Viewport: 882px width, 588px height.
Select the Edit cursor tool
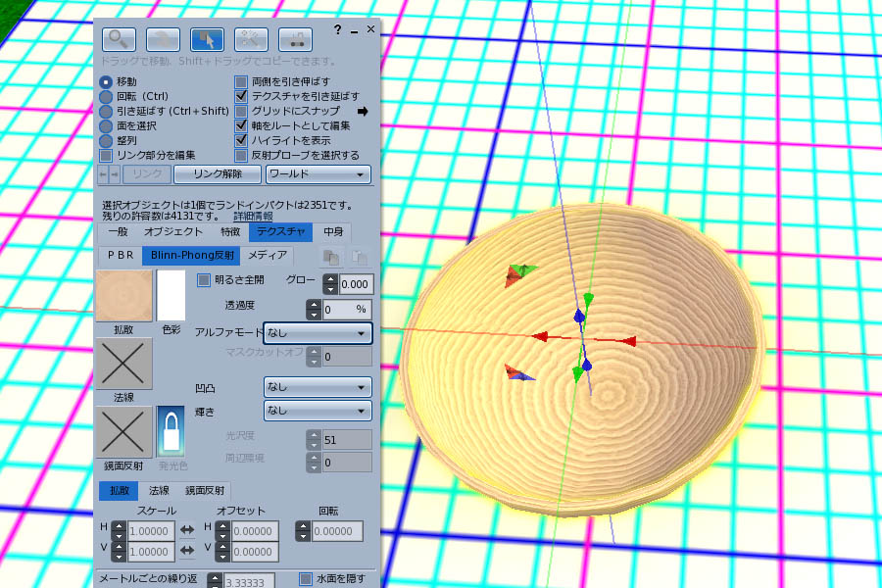[207, 39]
